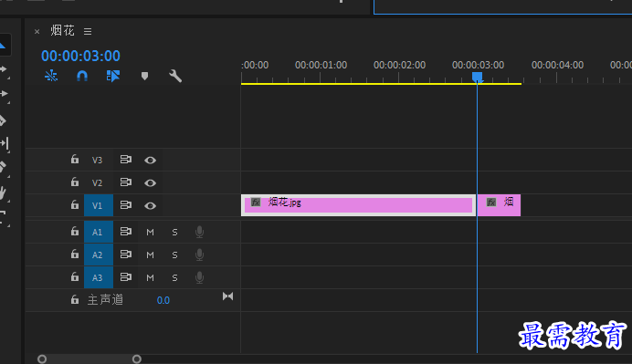Toggle sync lock on A2 track
The image size is (632, 364).
coord(126,255)
